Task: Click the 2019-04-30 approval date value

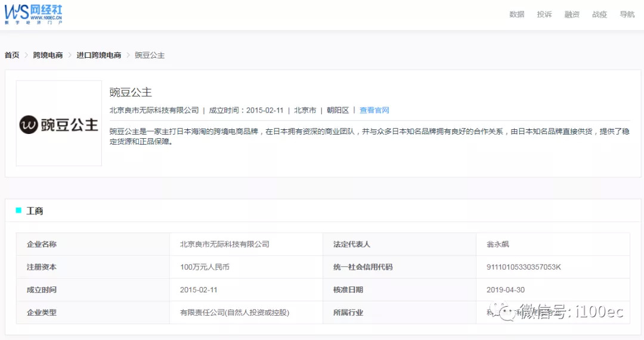Action: [506, 289]
